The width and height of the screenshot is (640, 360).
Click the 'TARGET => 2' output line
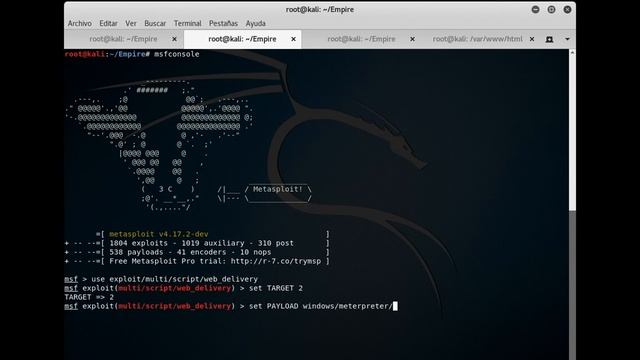coord(89,297)
